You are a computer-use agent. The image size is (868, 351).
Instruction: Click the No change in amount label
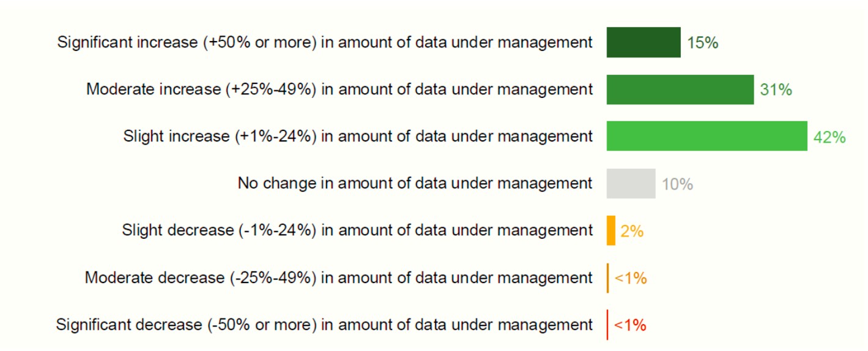415,183
